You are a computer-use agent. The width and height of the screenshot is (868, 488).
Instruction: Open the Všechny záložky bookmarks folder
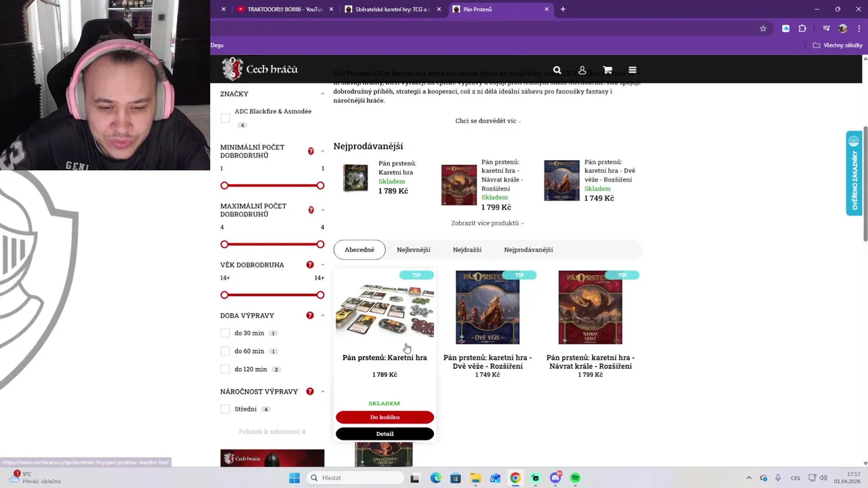click(837, 45)
